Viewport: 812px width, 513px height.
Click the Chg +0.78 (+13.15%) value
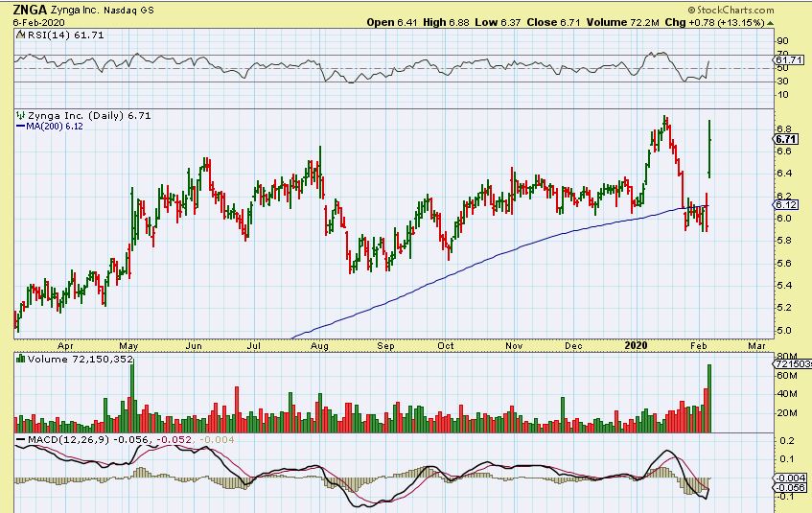coord(714,22)
